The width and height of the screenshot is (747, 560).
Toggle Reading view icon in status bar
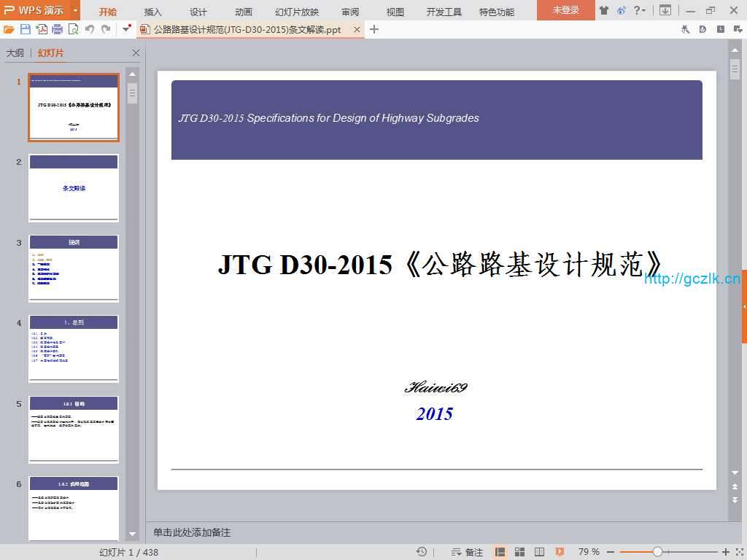(x=540, y=552)
